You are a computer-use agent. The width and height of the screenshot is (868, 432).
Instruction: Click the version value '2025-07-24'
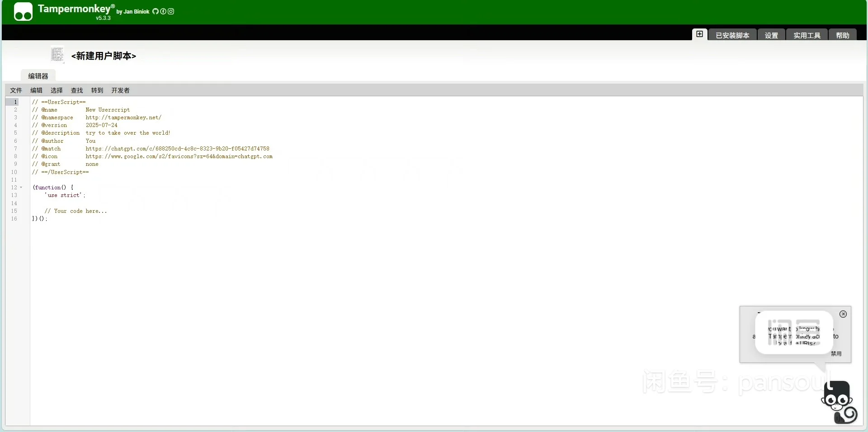click(102, 125)
